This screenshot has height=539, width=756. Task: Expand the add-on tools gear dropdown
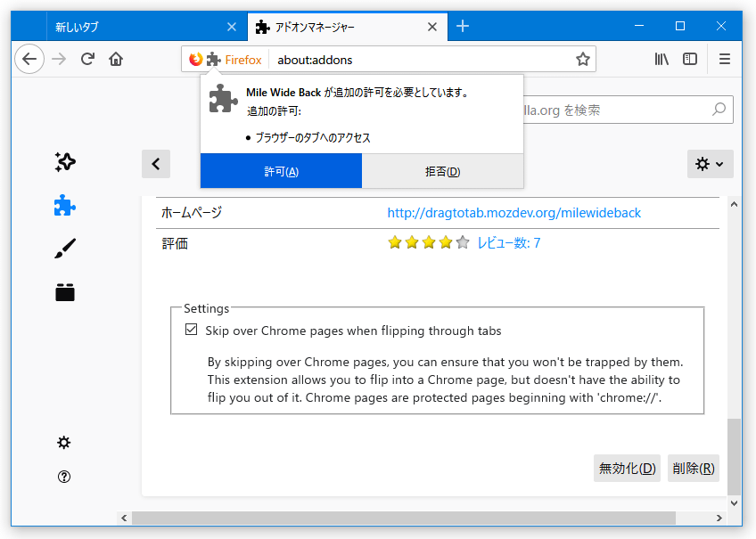point(711,164)
